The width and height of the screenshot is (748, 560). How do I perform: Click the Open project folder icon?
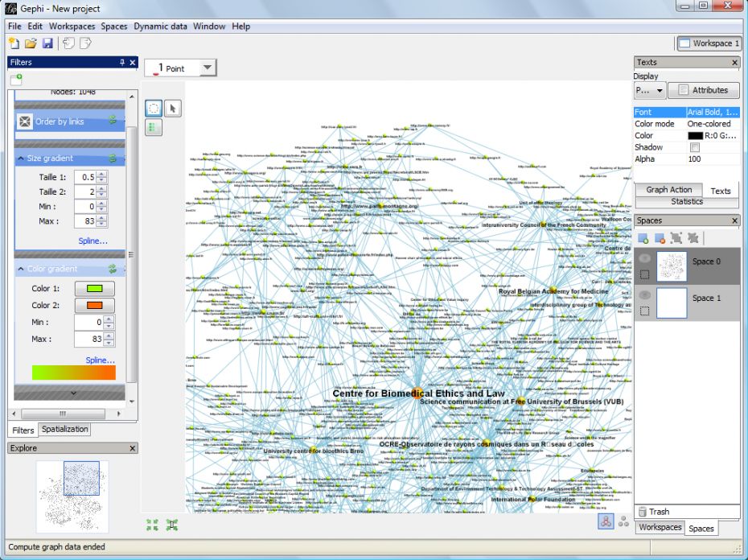(31, 43)
